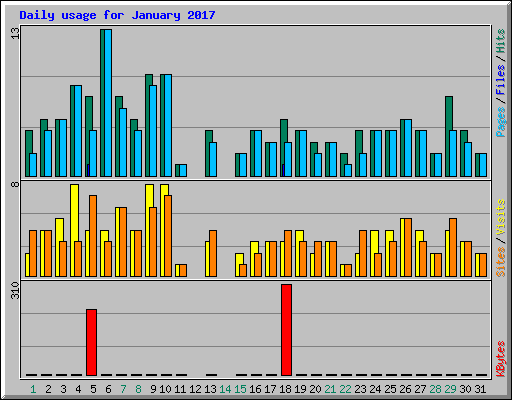Click green weekend day label '28'
This screenshot has height=400, width=512.
click(x=435, y=389)
